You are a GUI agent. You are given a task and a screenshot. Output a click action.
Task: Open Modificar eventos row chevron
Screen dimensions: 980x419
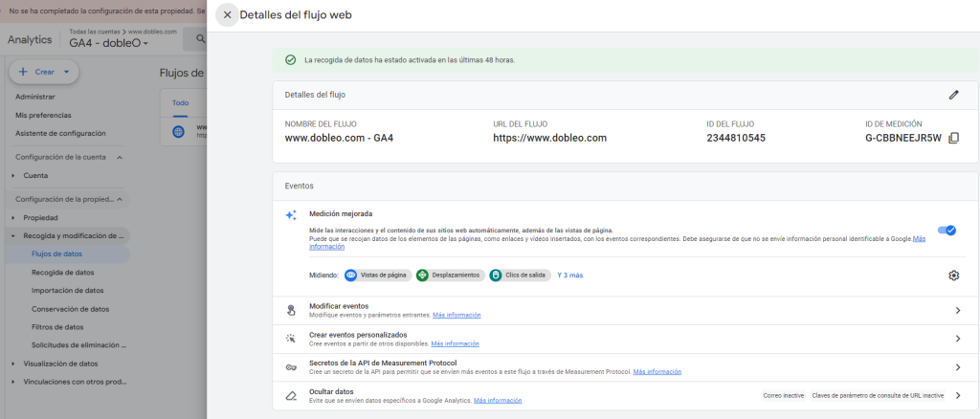957,311
